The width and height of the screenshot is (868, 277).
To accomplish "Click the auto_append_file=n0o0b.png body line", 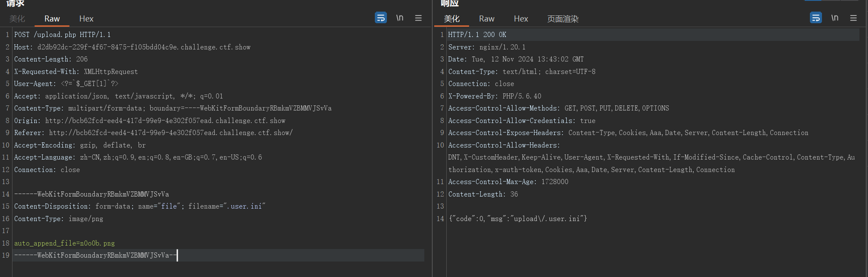I will pos(65,243).
